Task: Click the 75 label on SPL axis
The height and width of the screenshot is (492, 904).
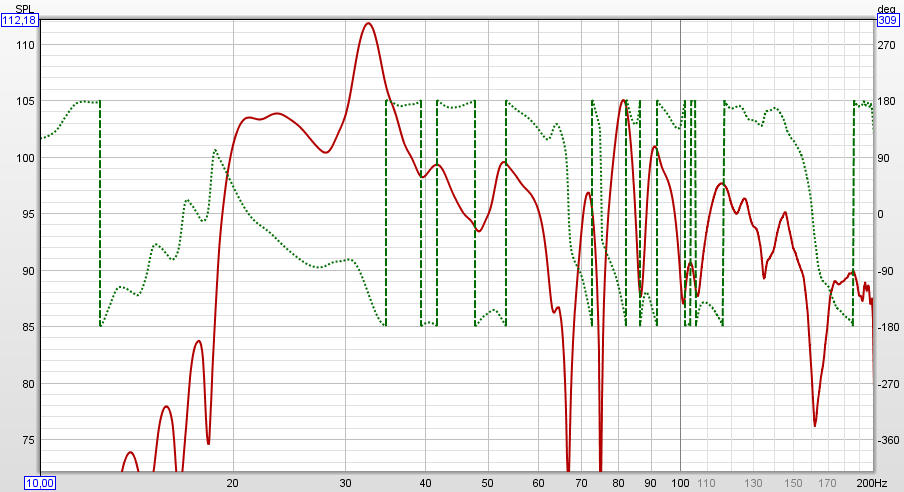Action: click(29, 441)
